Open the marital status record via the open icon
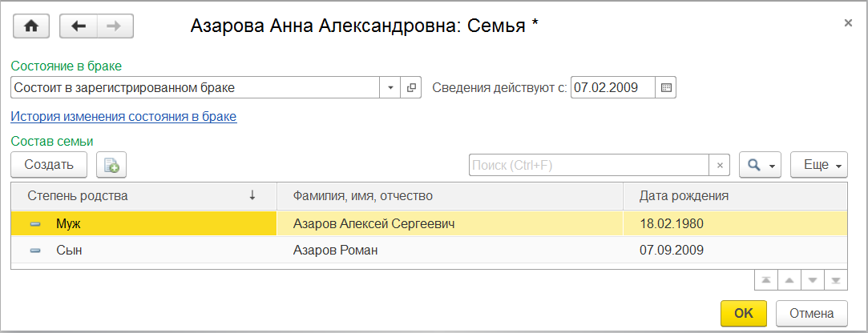This screenshot has width=868, height=333. click(411, 87)
